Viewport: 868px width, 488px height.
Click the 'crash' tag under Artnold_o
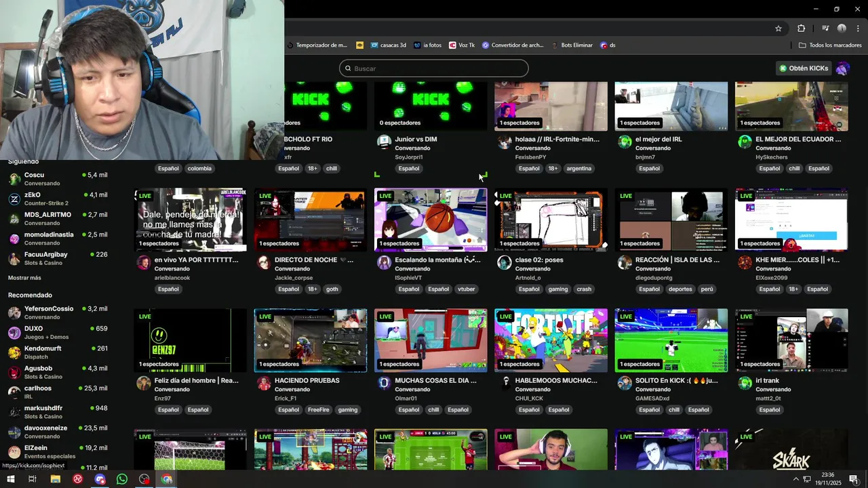pos(584,289)
